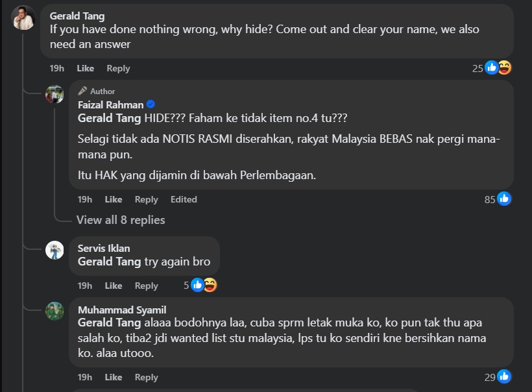The width and height of the screenshot is (532, 392).
Task: Click Gerald Tang mention in Servis Iklan's reply
Action: click(109, 262)
